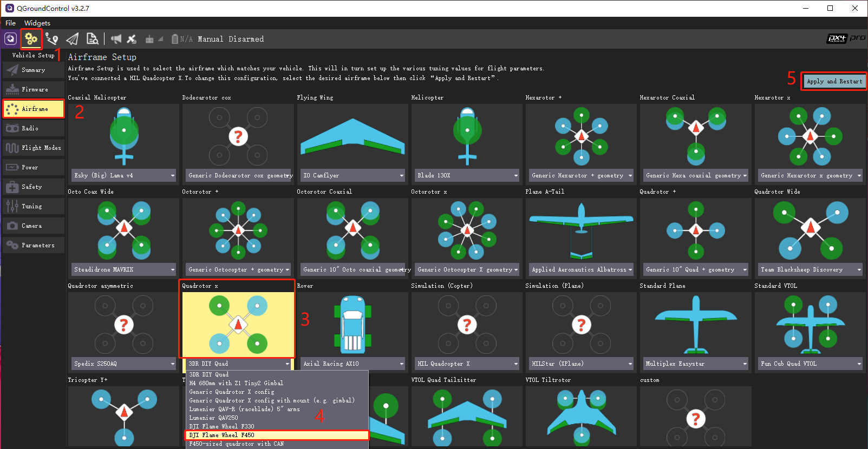Show GPS satellite status indicator
The width and height of the screenshot is (868, 449).
(132, 39)
